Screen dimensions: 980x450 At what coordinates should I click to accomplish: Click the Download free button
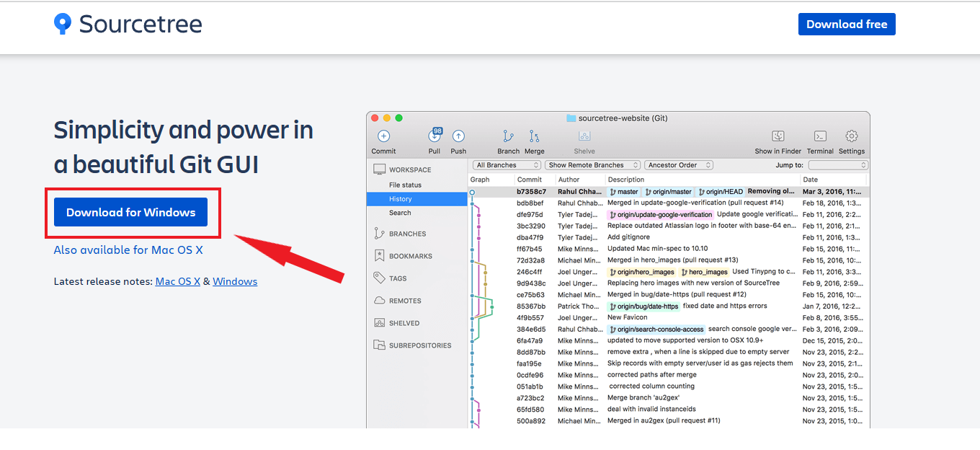(847, 24)
